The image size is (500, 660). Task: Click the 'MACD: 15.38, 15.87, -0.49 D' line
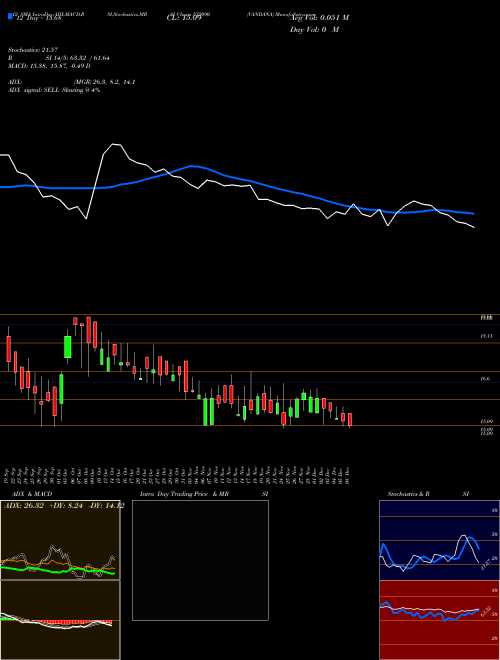click(x=49, y=66)
